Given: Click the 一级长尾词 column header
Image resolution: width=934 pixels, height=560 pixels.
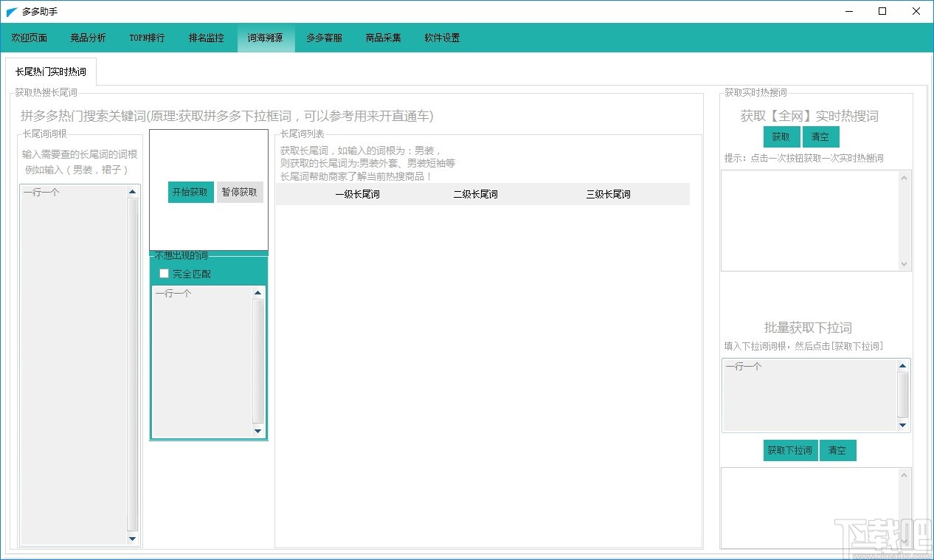Looking at the screenshot, I should [x=357, y=194].
